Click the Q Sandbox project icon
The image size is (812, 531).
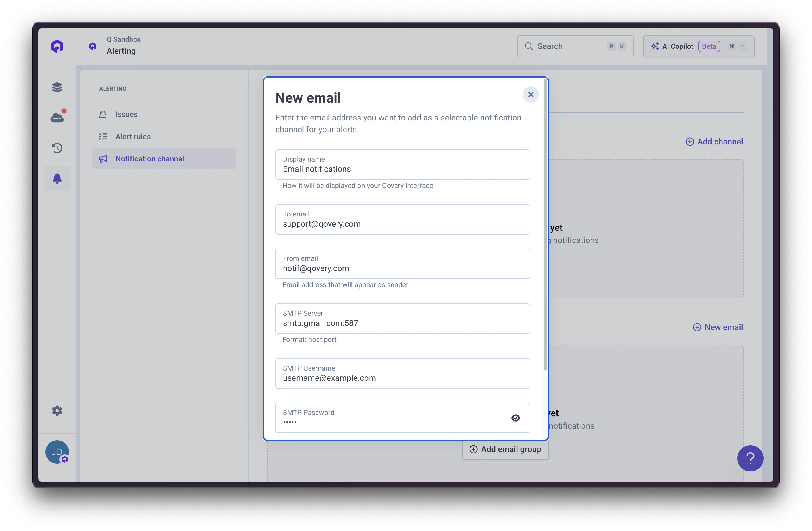(x=93, y=46)
